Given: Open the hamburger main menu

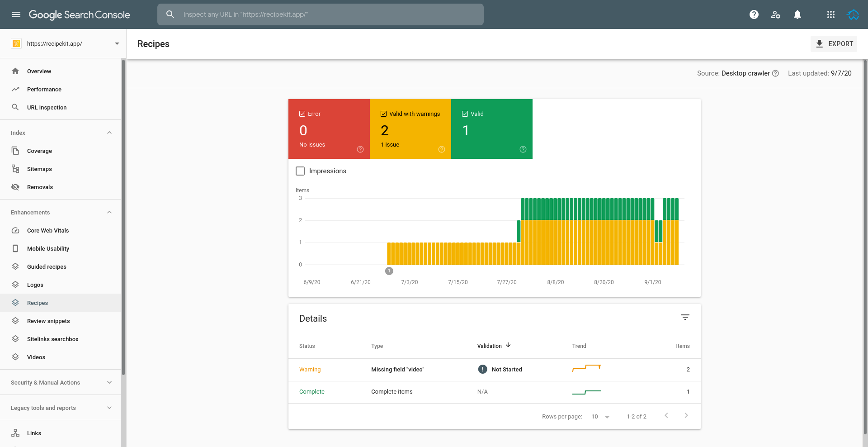Looking at the screenshot, I should coord(16,14).
